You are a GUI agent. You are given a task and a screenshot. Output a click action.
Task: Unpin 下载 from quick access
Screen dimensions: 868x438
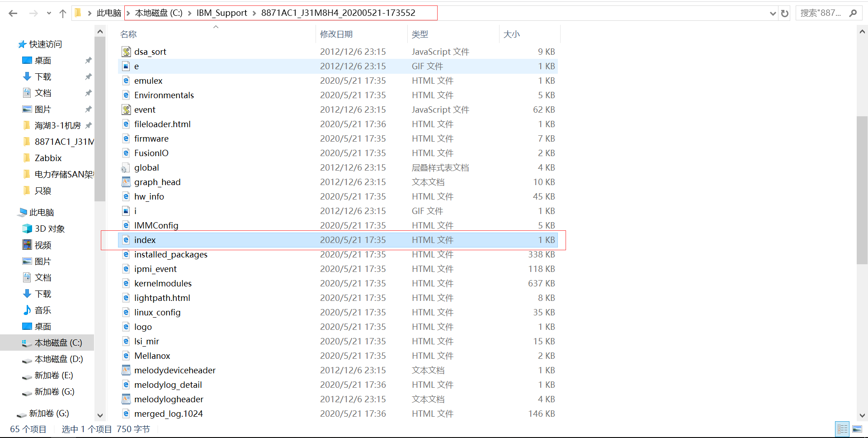(89, 76)
